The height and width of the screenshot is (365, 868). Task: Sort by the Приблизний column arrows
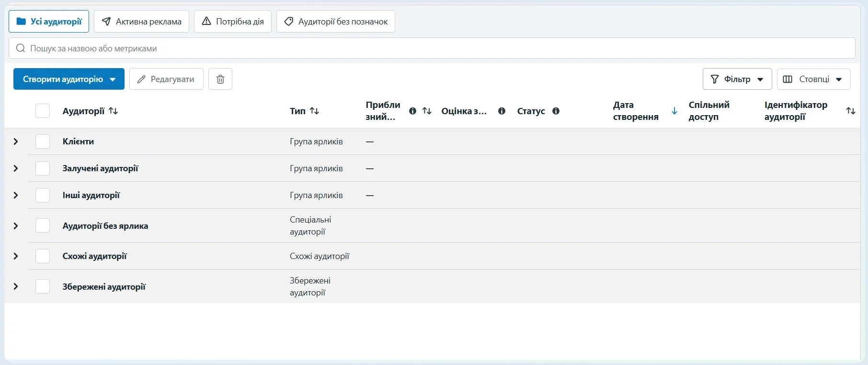(427, 111)
